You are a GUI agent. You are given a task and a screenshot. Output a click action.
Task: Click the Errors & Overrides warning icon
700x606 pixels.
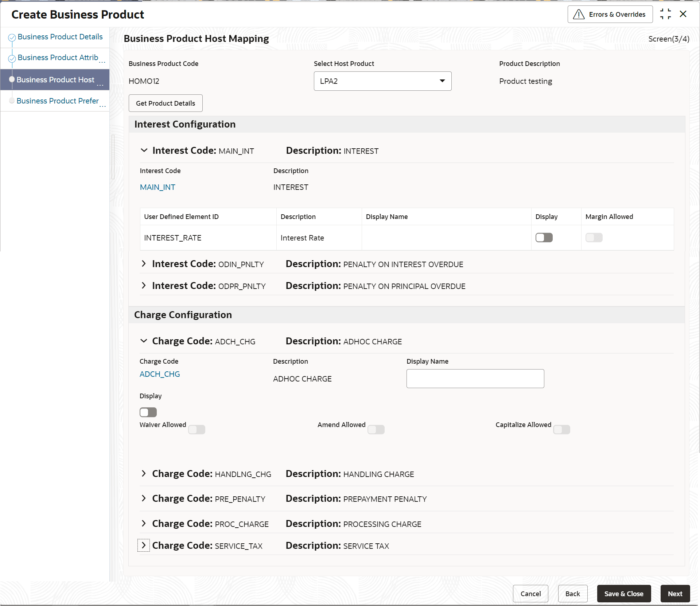click(x=579, y=15)
